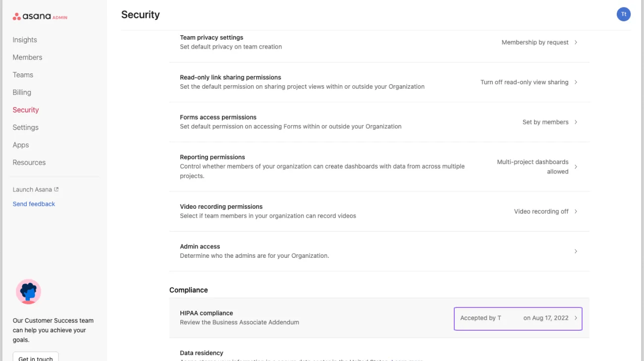Viewport: 644px width, 361px height.
Task: Click the external link icon beside Launch Asana
Action: 56,189
